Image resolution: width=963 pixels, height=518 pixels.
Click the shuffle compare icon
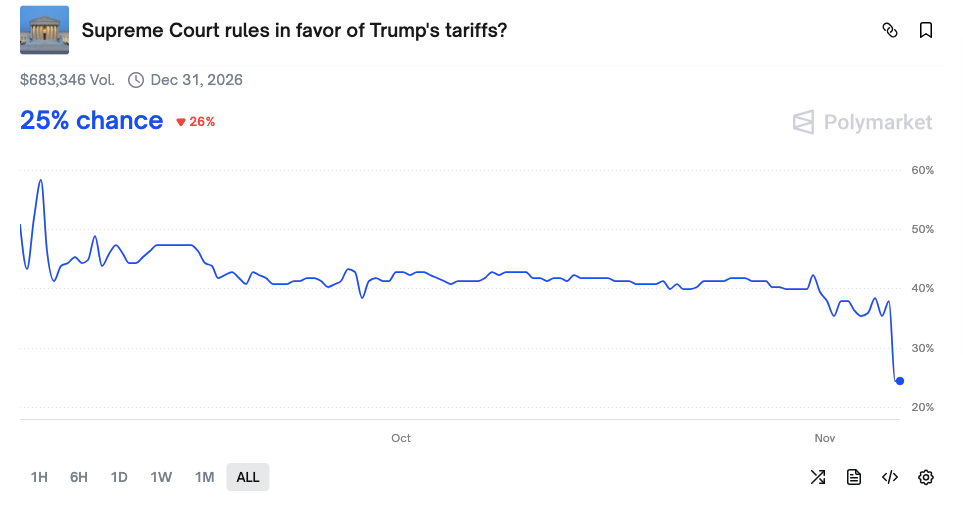(818, 477)
